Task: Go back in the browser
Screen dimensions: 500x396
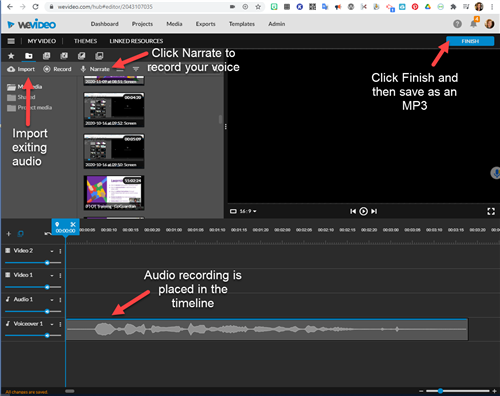Action: pos(10,7)
